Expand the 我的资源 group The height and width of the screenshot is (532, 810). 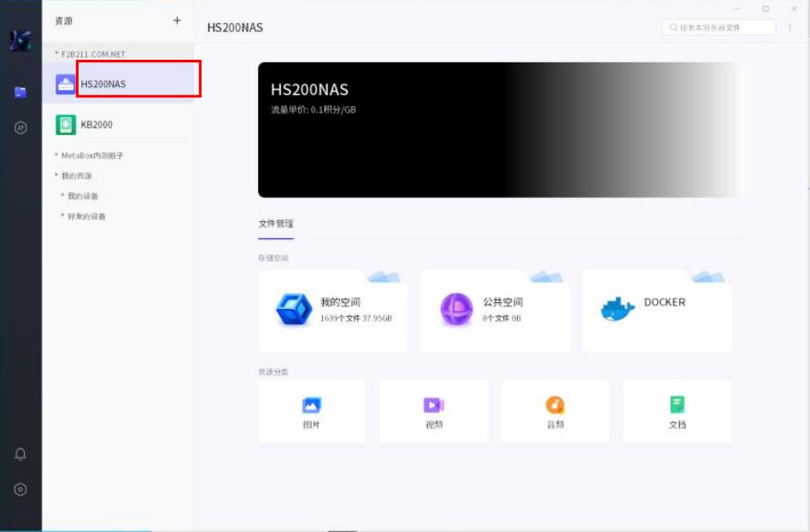(73, 176)
